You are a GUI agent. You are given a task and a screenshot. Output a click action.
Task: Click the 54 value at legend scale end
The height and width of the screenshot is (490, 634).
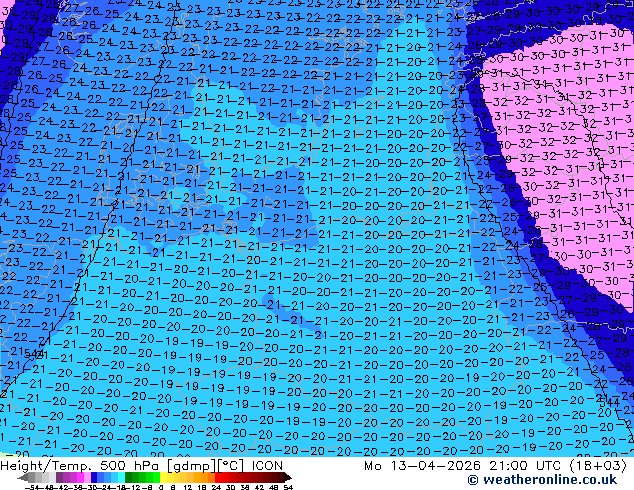point(288,487)
